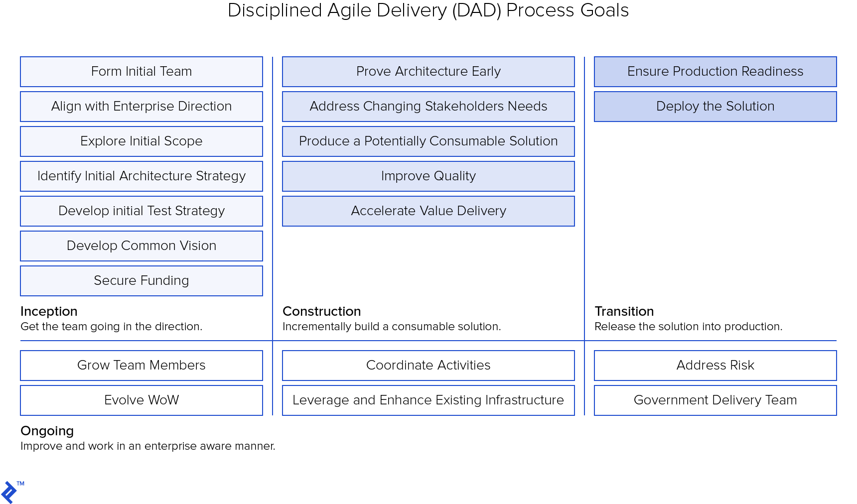Image resolution: width=857 pixels, height=504 pixels.
Task: Select the Explore Initial Scope box
Action: (142, 141)
